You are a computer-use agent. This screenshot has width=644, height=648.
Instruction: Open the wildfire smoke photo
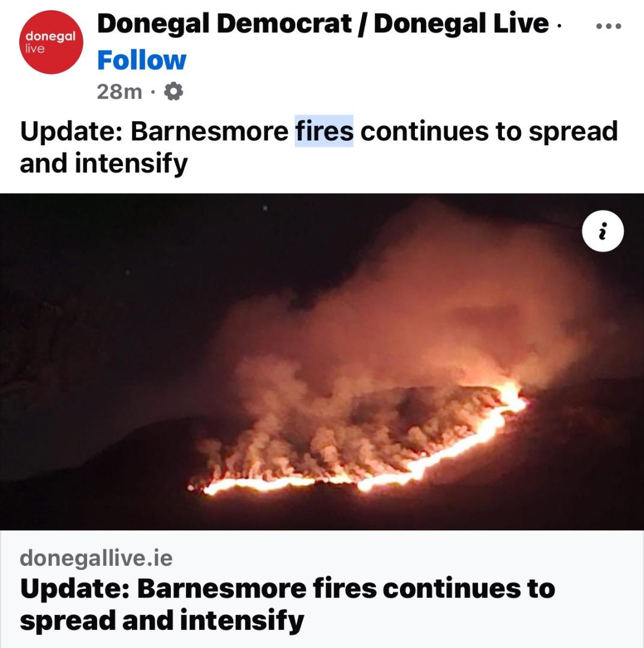point(322,362)
